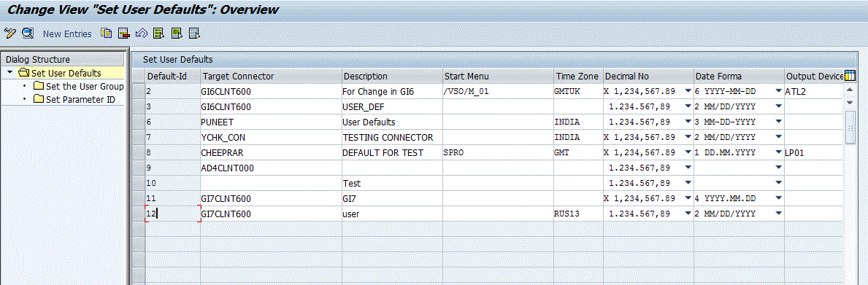Open Date Format dropdown for user row
The width and height of the screenshot is (868, 285).
point(779,213)
